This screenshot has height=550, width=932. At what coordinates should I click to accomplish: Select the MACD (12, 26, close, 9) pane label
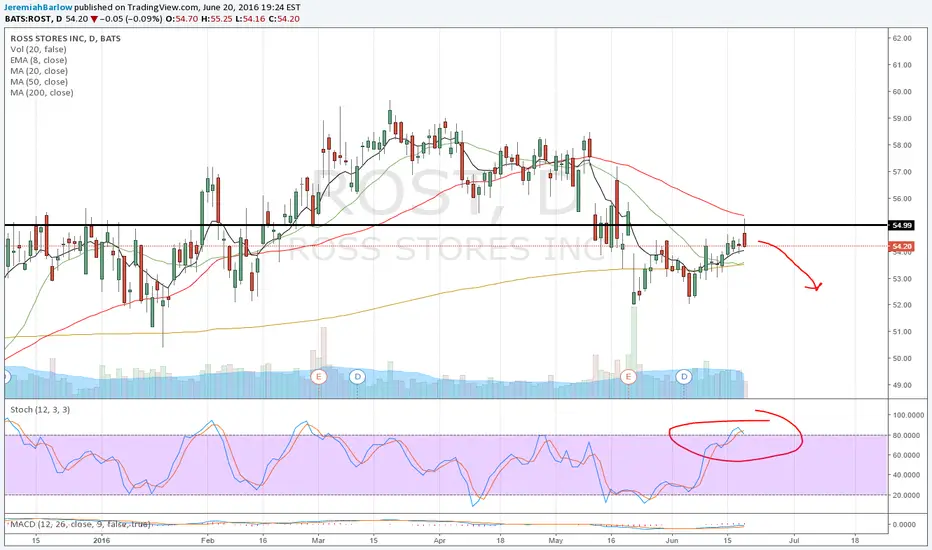pos(80,524)
